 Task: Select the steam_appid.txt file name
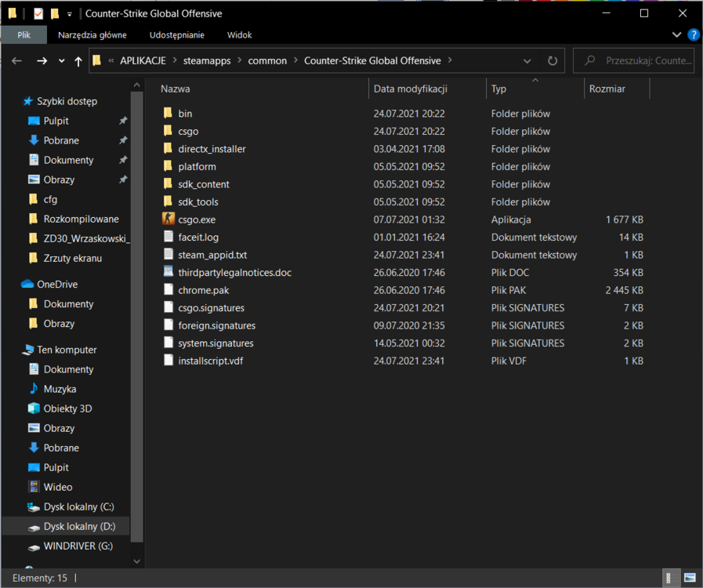(212, 255)
